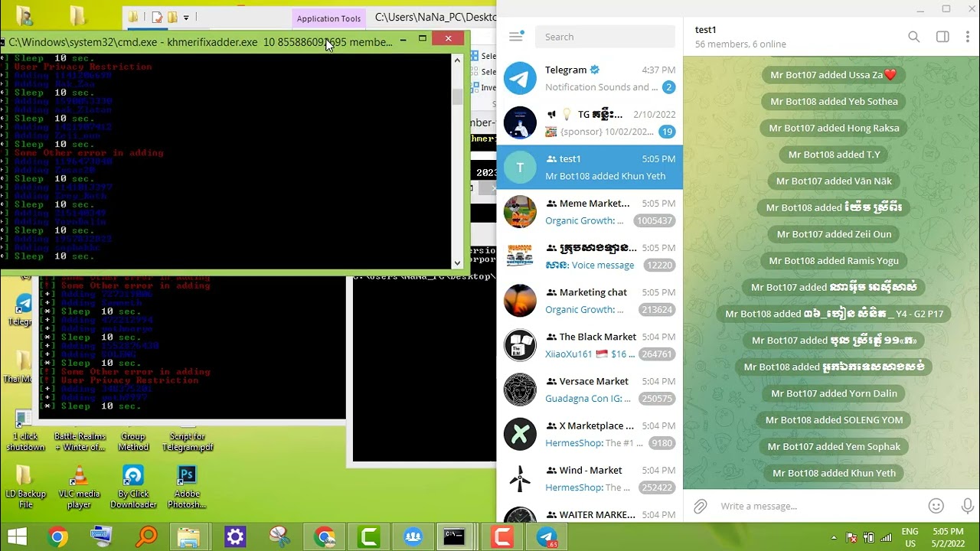Open File Explorer from the taskbar

(x=188, y=537)
